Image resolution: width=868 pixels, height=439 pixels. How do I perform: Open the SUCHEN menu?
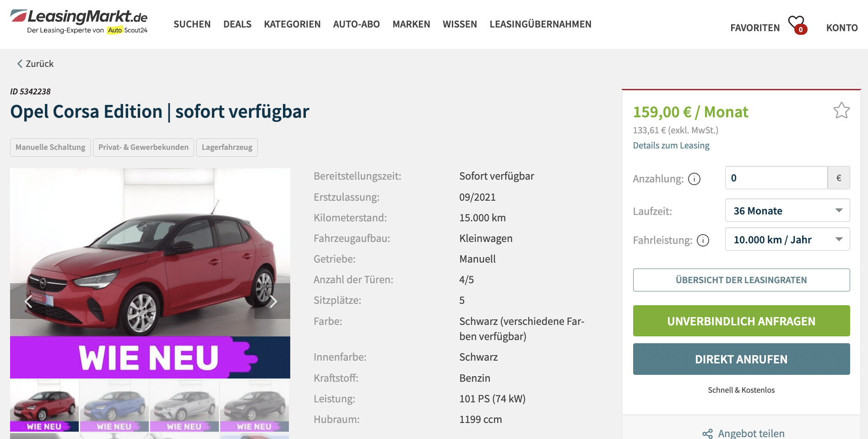192,24
